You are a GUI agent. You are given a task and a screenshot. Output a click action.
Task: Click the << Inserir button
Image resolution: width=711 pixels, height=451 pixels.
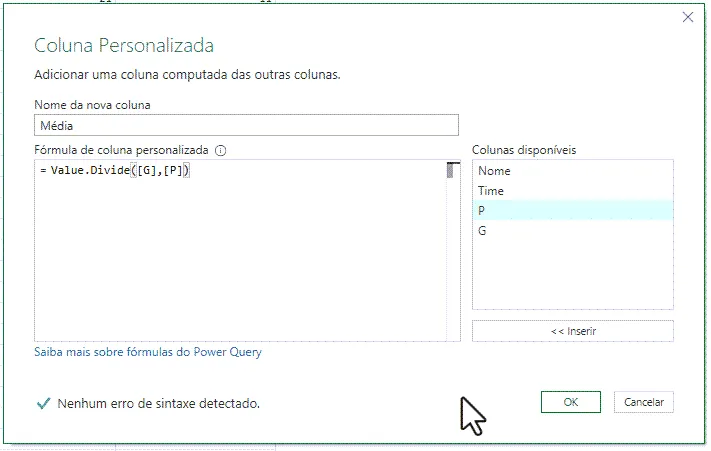[x=573, y=331]
